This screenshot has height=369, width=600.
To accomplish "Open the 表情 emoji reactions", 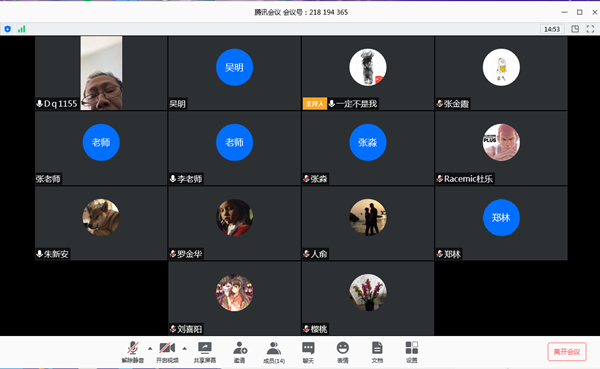I will point(342,352).
